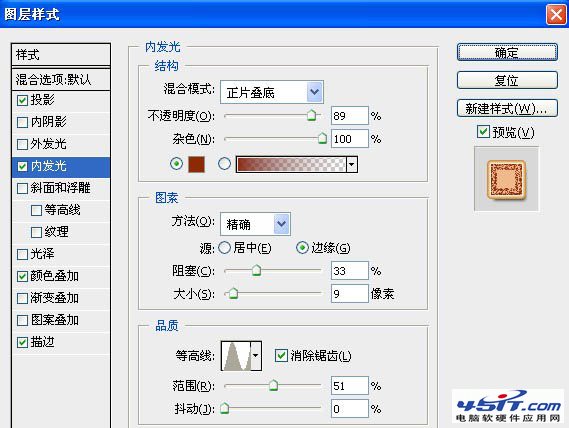Choose the gradient color radio button
Viewport: 569px width, 428px height.
click(224, 164)
